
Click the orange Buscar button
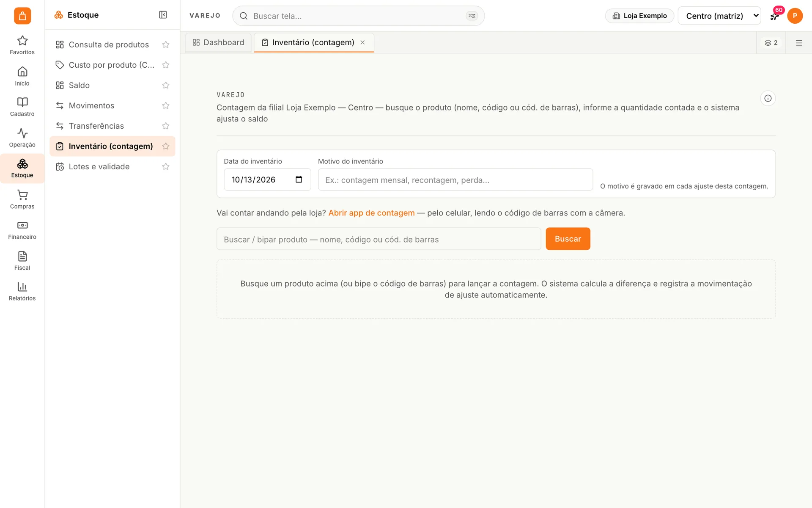point(568,239)
